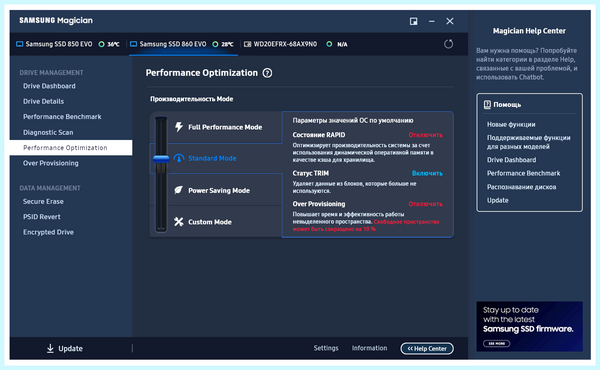Select Performance Optimization in sidebar
The height and width of the screenshot is (370, 600).
[71, 148]
